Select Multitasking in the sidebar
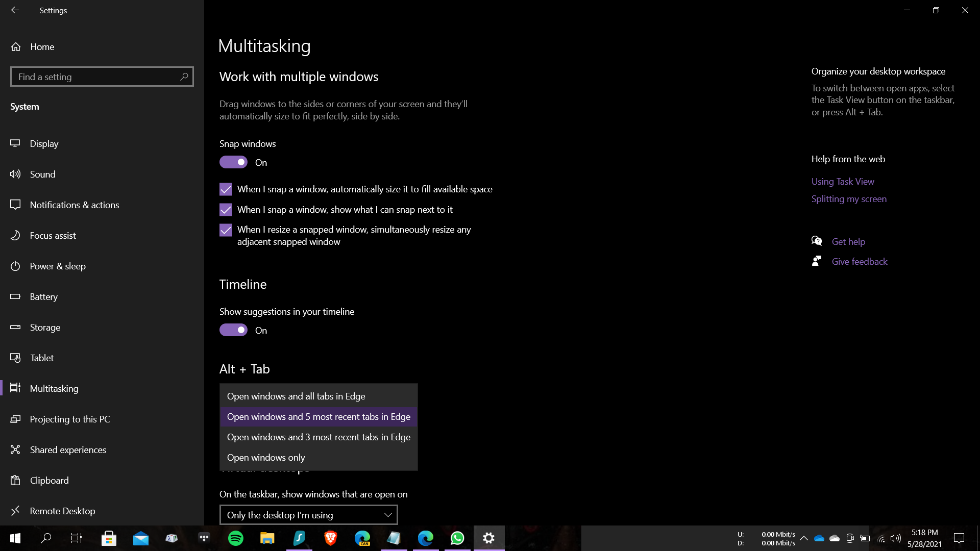Screen dimensions: 980x551 (x=55, y=388)
